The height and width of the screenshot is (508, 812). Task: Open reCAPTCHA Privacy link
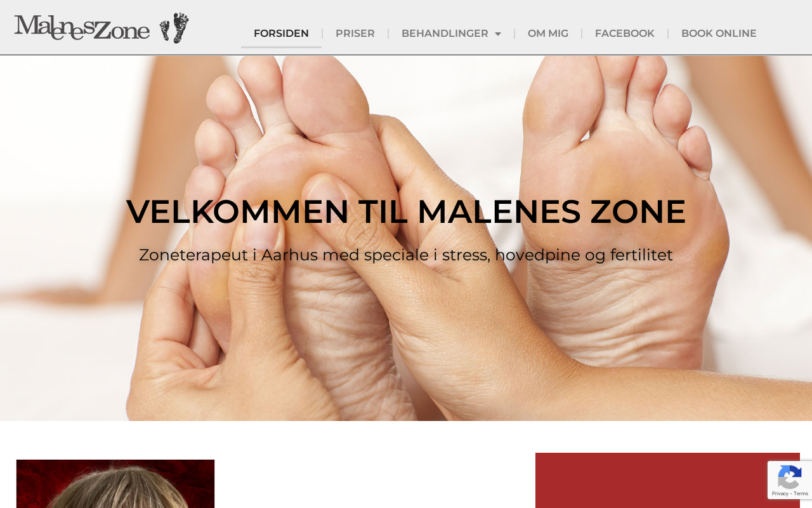pyautogui.click(x=780, y=493)
